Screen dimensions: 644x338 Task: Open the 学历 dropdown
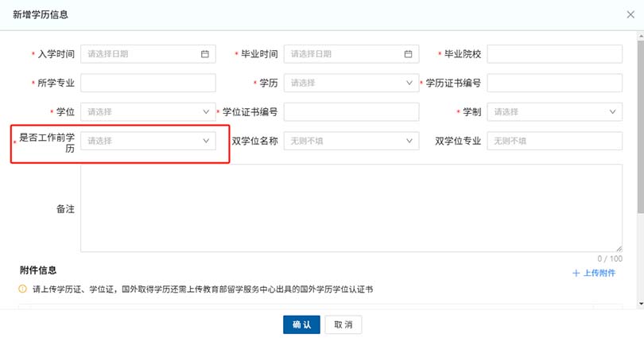(351, 83)
